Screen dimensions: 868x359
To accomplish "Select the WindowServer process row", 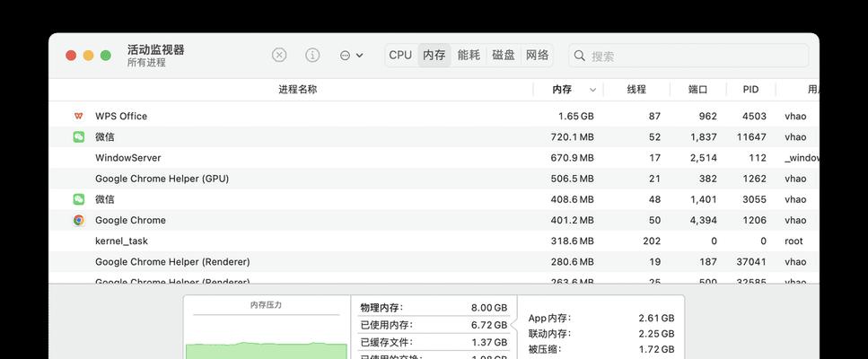I will (x=434, y=158).
